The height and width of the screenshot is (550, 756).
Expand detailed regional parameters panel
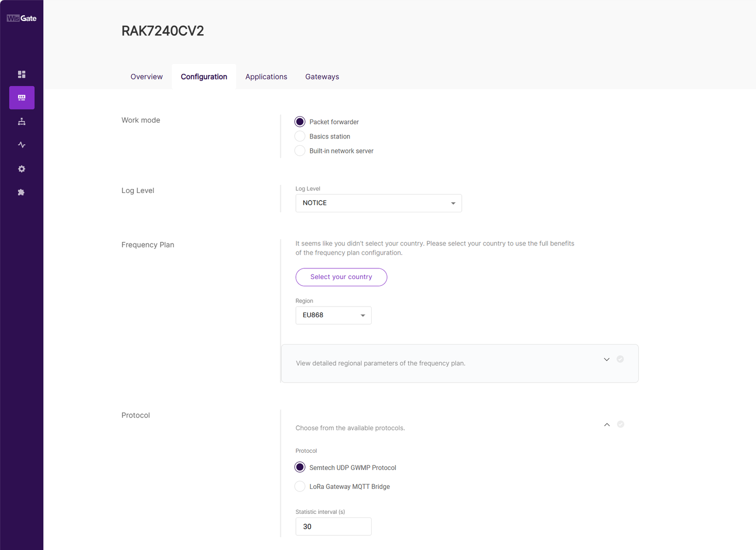(x=606, y=360)
